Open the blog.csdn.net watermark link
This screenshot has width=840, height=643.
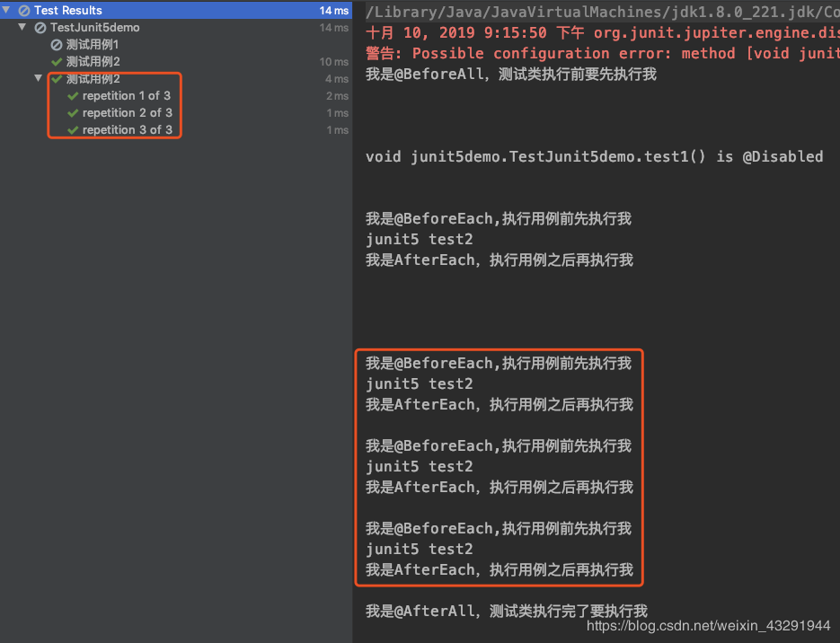coord(708,626)
